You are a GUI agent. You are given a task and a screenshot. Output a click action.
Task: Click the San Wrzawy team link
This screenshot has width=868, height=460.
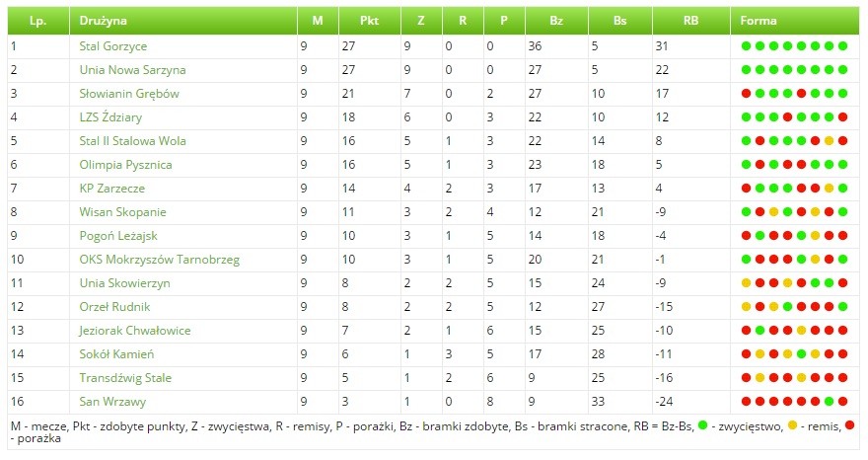pos(112,401)
